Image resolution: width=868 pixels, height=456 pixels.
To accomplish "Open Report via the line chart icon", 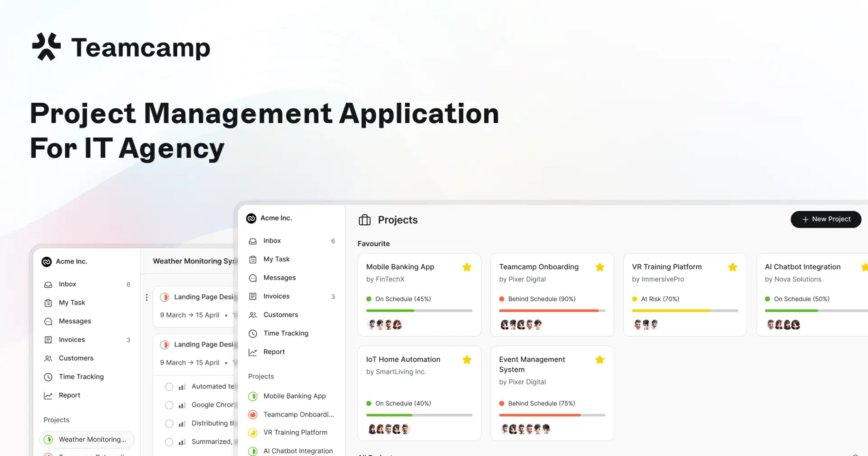I will tap(252, 351).
